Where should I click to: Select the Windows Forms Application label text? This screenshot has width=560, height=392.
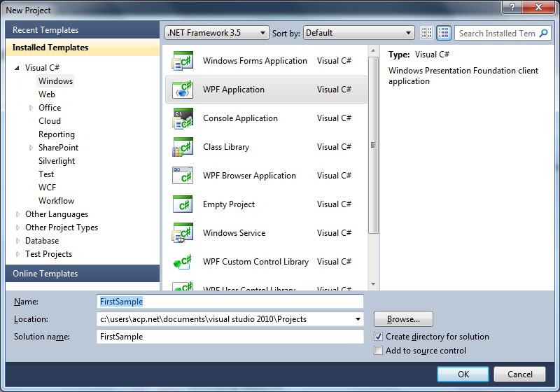coord(255,61)
